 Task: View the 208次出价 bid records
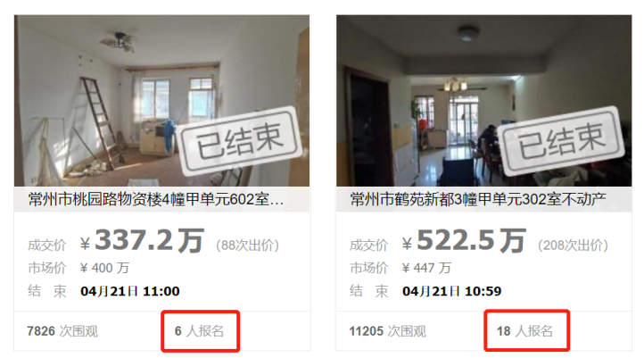pos(573,246)
